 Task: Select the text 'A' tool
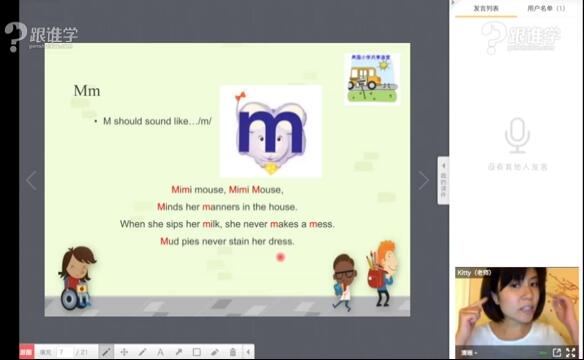(161, 352)
